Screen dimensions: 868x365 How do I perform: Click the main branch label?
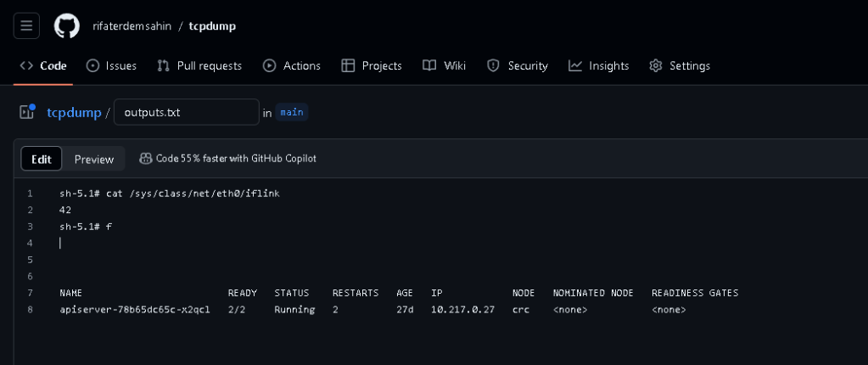[x=292, y=112]
